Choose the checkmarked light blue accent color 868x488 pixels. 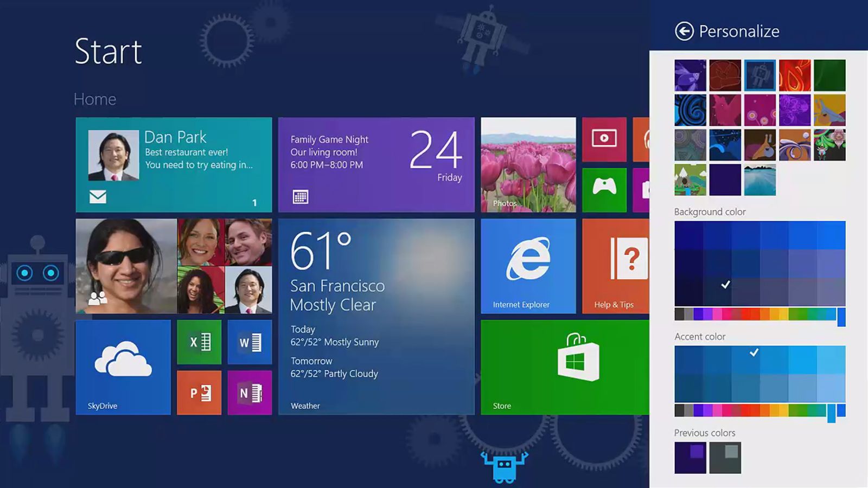pyautogui.click(x=753, y=353)
